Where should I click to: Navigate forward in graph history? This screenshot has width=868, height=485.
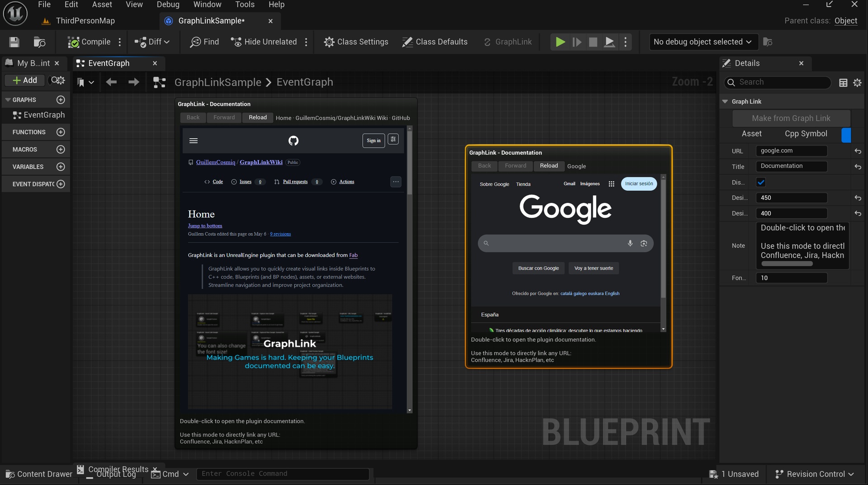click(x=133, y=82)
